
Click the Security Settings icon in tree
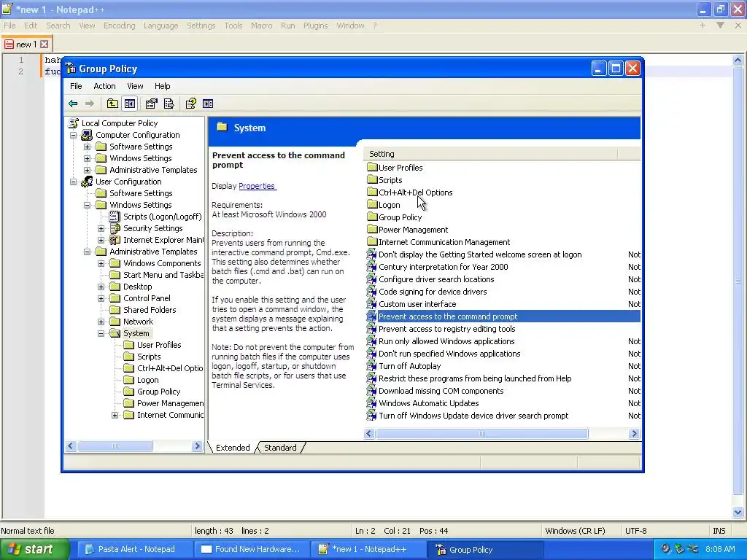pyautogui.click(x=115, y=228)
